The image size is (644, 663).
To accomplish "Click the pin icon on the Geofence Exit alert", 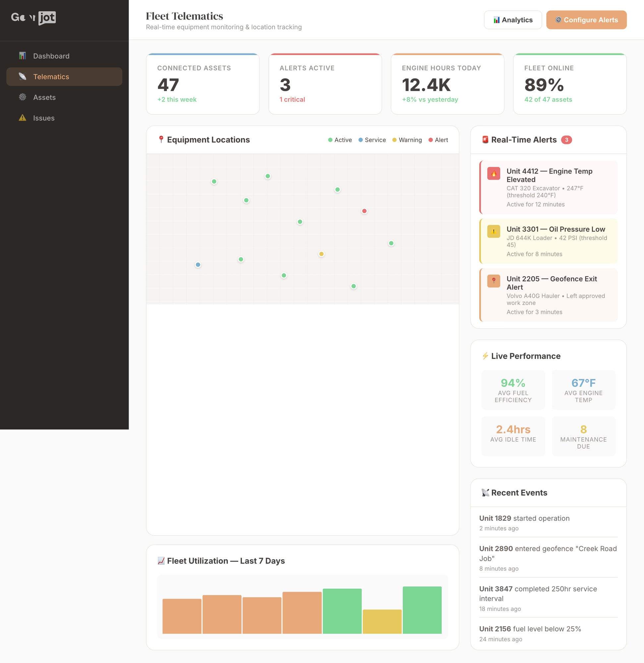I will tap(494, 281).
